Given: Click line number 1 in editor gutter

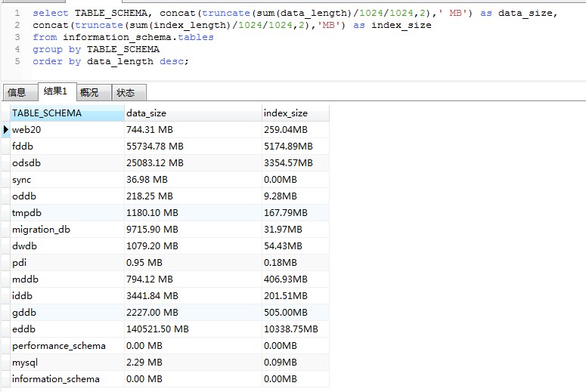Looking at the screenshot, I should click(x=17, y=13).
